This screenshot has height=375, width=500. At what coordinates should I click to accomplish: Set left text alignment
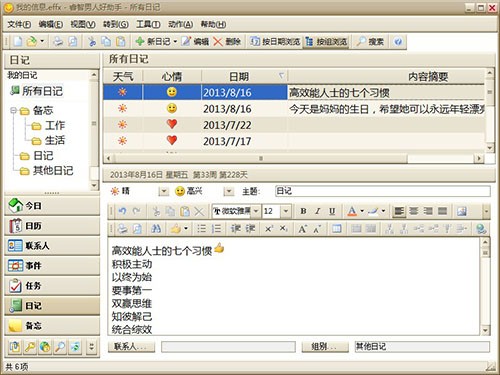pos(399,211)
